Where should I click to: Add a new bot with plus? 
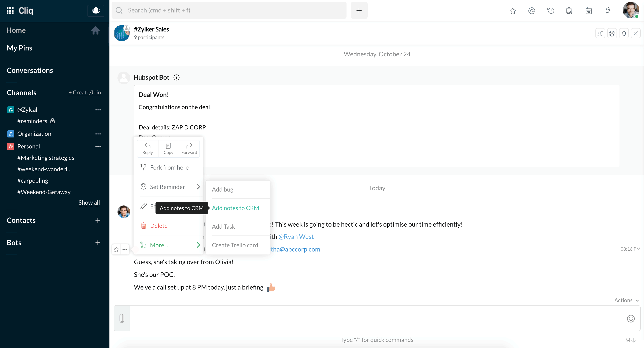click(98, 243)
